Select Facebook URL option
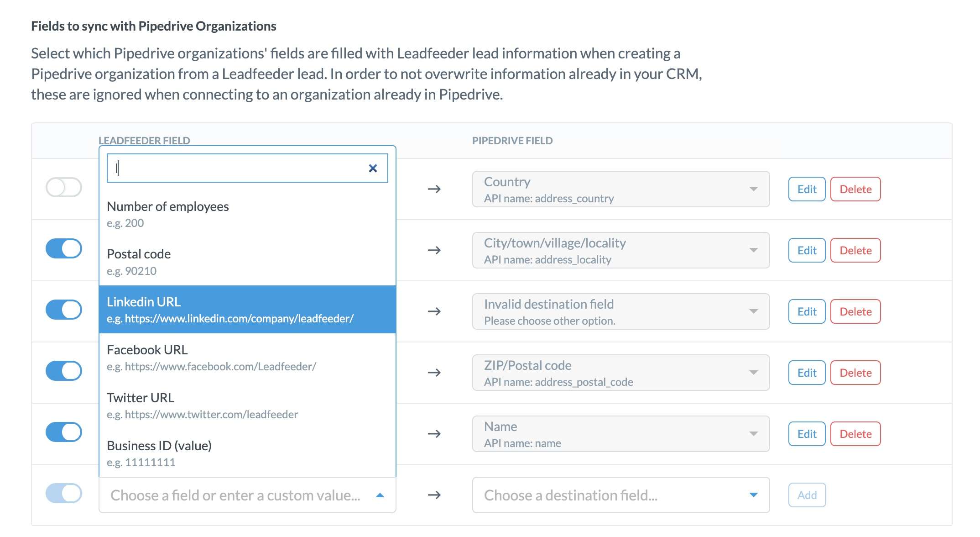 pos(247,358)
